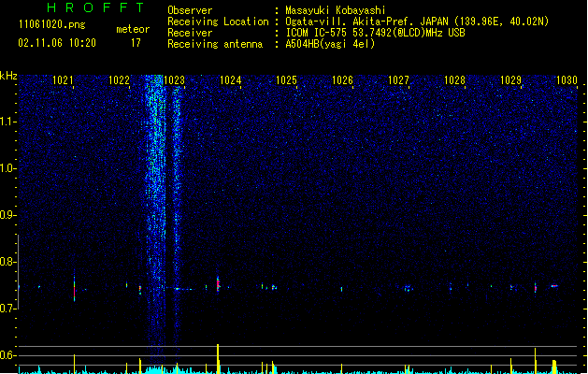
Task: Click the 1024 time axis marker
Action: point(231,80)
